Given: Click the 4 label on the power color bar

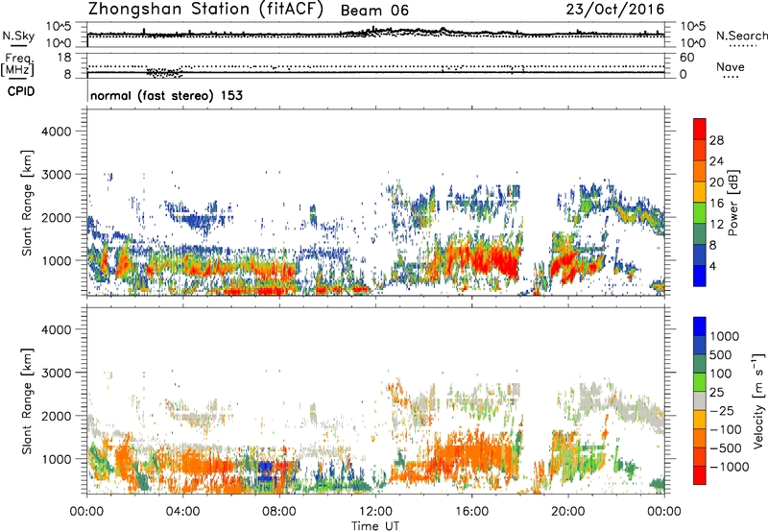Looking at the screenshot, I should tap(712, 266).
